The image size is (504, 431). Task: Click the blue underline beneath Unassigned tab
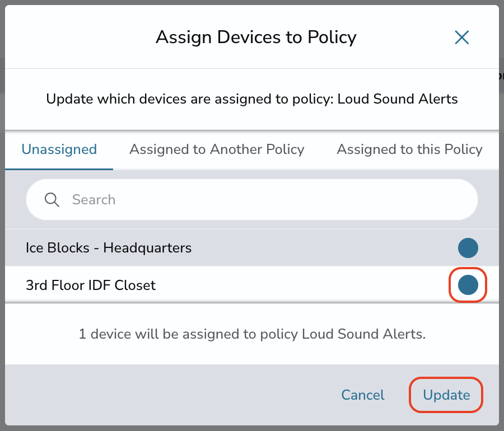pos(59,169)
